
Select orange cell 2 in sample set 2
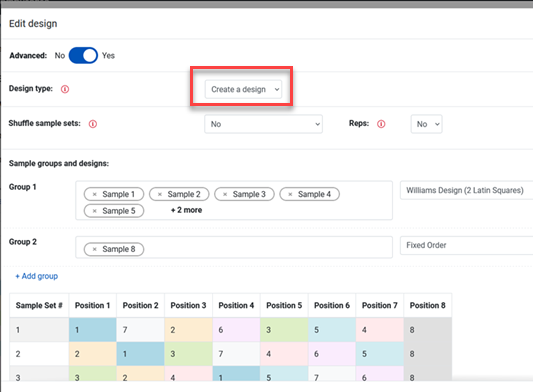(92, 354)
